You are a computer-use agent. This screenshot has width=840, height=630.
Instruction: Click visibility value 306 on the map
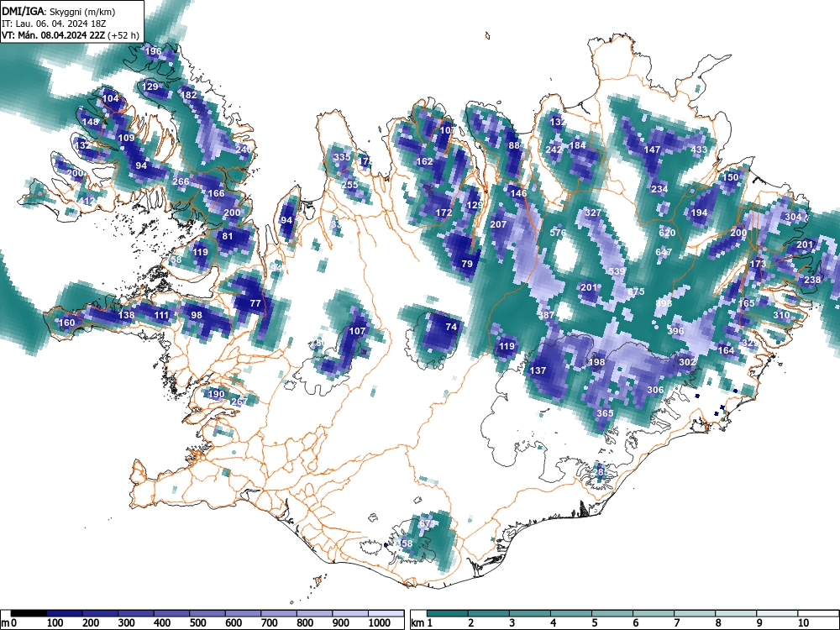(x=656, y=390)
